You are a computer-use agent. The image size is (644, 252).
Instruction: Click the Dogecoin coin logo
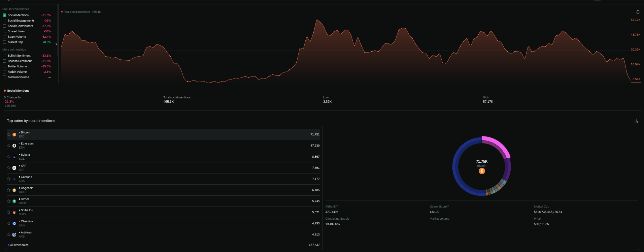point(14,190)
